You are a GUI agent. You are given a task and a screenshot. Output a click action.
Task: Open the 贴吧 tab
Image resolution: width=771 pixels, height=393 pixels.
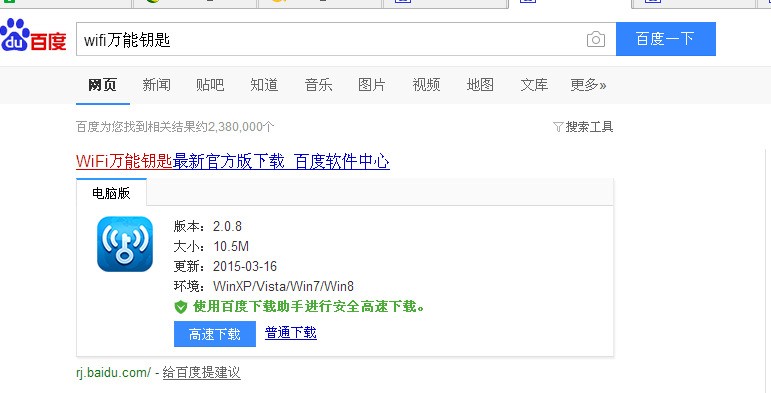tap(210, 85)
